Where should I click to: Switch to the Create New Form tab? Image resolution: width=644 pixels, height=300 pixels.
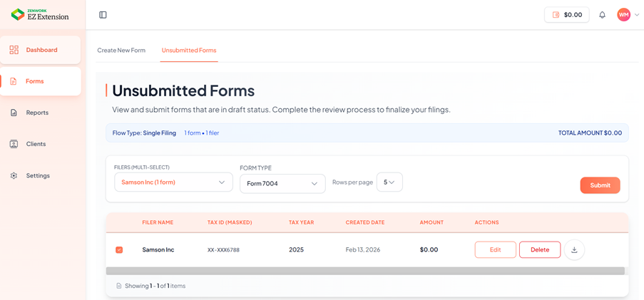[121, 51]
